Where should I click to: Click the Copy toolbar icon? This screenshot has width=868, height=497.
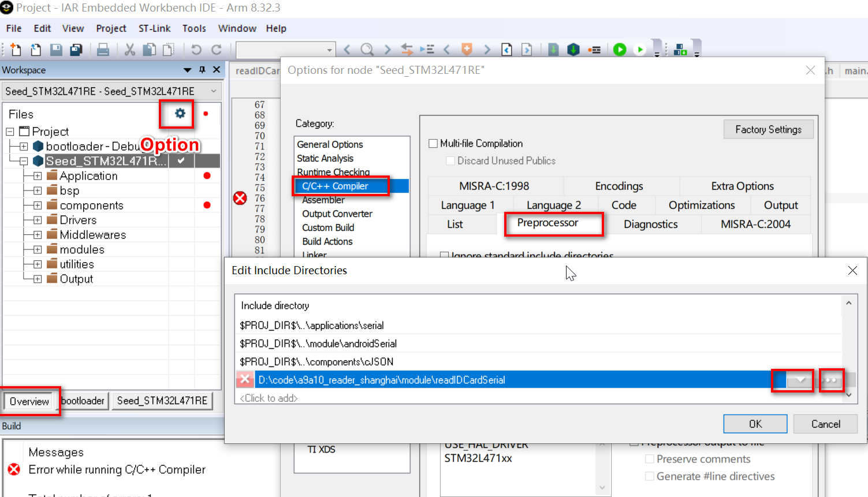(150, 50)
